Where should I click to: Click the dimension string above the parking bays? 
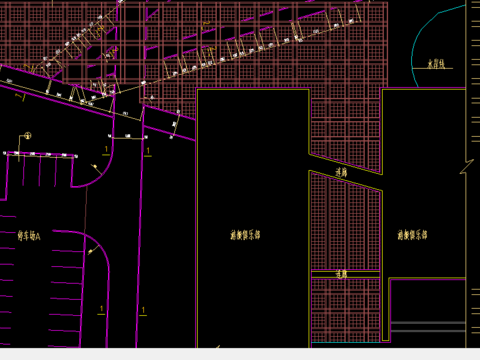40,154
